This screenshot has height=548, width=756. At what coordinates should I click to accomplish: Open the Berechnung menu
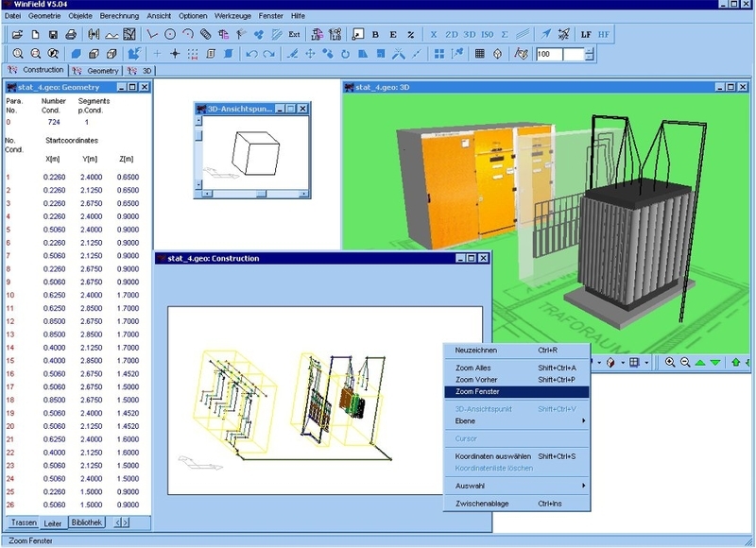pyautogui.click(x=119, y=16)
